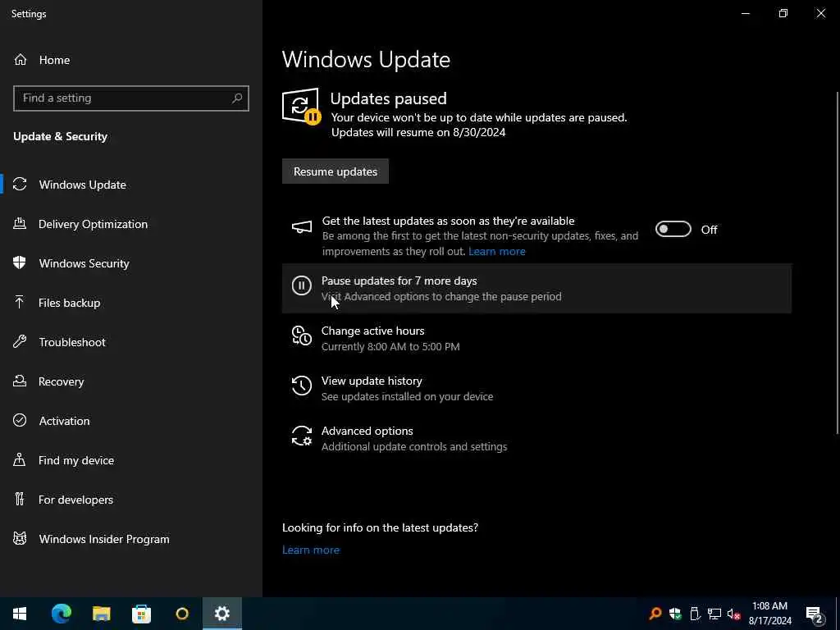Click the Windows Insider Program cat icon
The width and height of the screenshot is (840, 630).
pyautogui.click(x=20, y=539)
